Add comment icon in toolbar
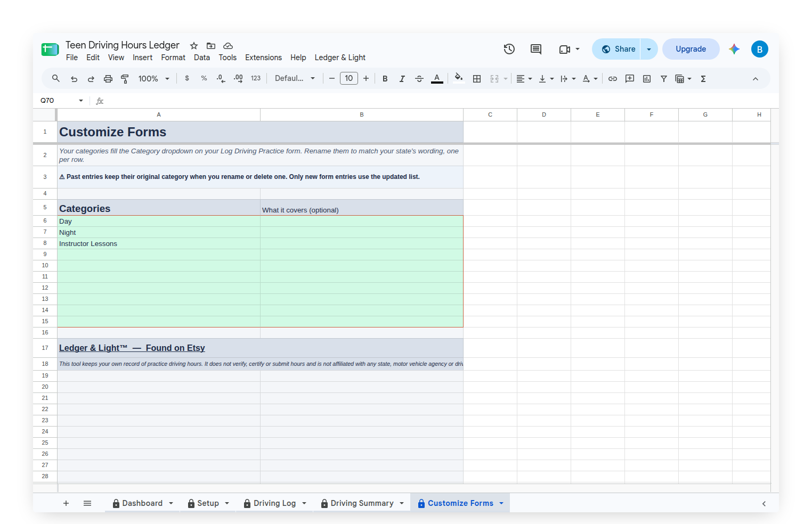The height and width of the screenshot is (524, 812). (630, 79)
